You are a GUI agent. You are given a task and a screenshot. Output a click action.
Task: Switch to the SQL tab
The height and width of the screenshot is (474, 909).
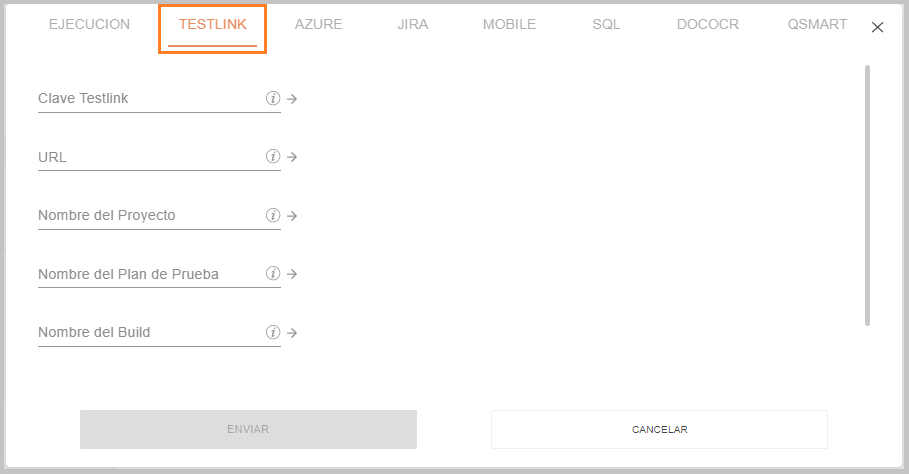(x=606, y=24)
